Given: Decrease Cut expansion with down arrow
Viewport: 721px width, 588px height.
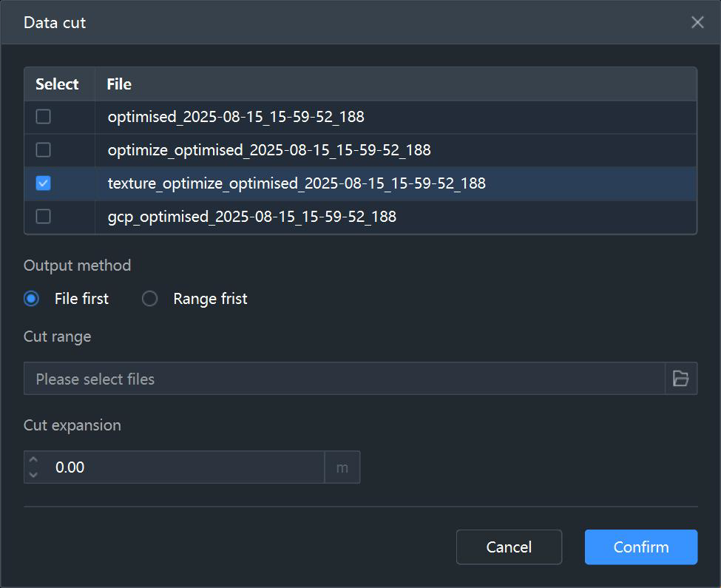Looking at the screenshot, I should point(33,475).
